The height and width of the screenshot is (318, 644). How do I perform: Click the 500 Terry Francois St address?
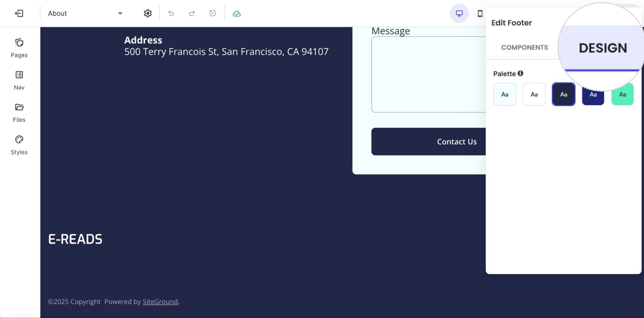(x=226, y=52)
